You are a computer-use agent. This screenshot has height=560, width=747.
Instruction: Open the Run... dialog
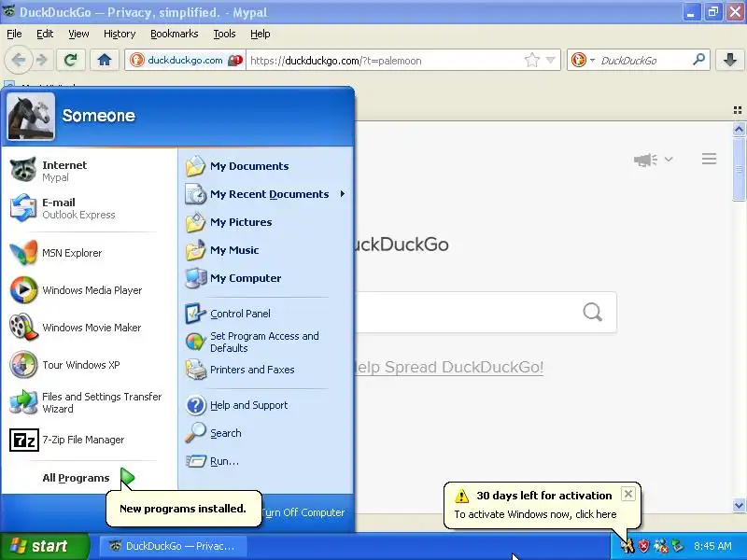pos(266,461)
